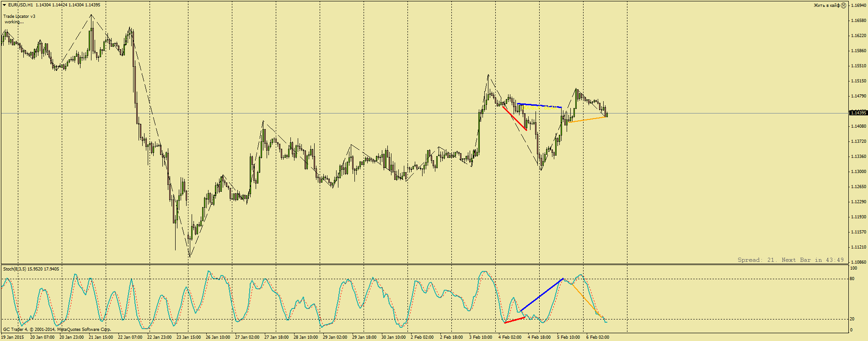This screenshot has width=868, height=341.
Task: Click the '28 Jan 10:00' time axis label
Action: coord(305,337)
